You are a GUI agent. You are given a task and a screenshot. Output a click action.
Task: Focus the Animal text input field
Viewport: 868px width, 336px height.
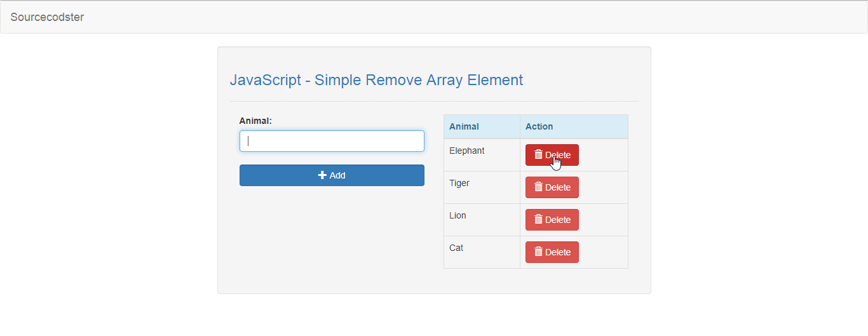pyautogui.click(x=332, y=141)
